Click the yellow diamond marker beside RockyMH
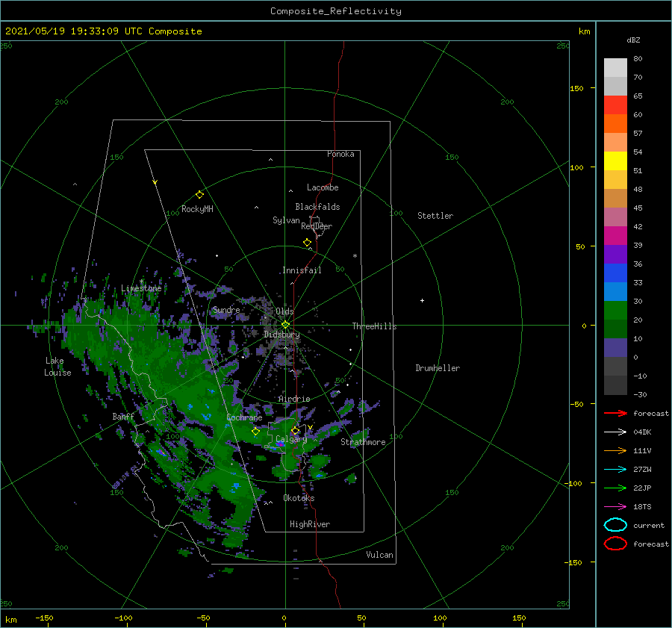The height and width of the screenshot is (628, 672). pos(199,195)
